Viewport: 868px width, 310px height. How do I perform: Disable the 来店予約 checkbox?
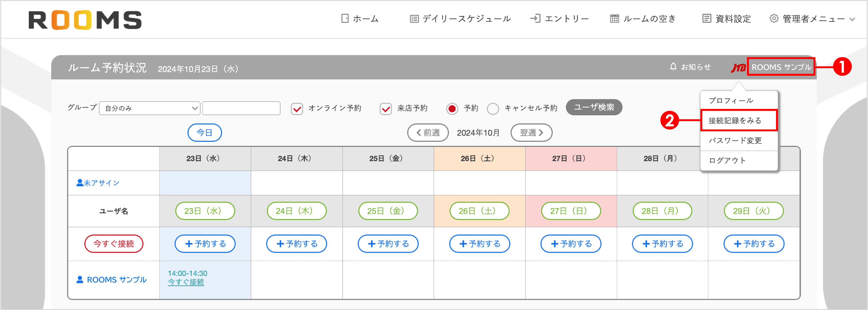pos(385,108)
